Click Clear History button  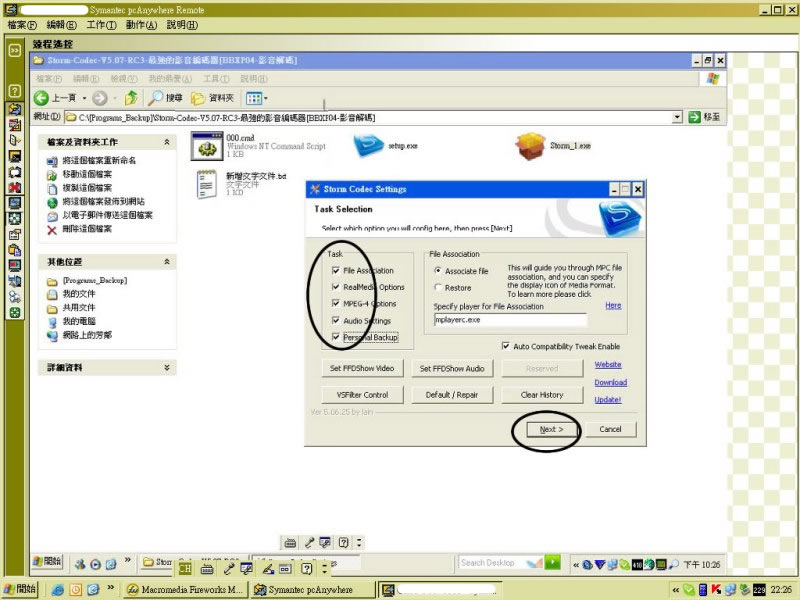pos(542,395)
